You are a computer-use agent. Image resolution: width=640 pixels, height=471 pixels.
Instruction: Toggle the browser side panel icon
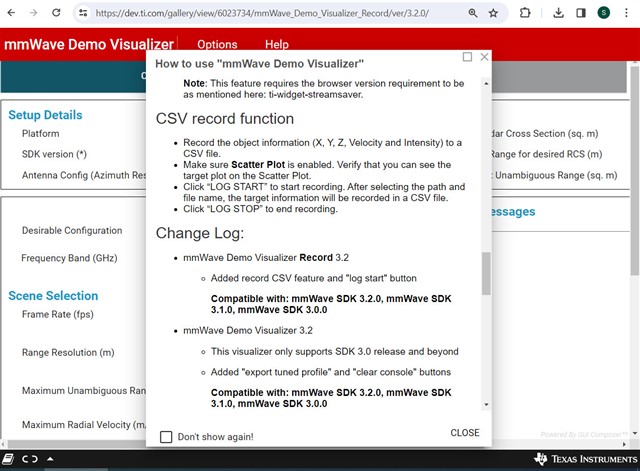click(x=581, y=13)
